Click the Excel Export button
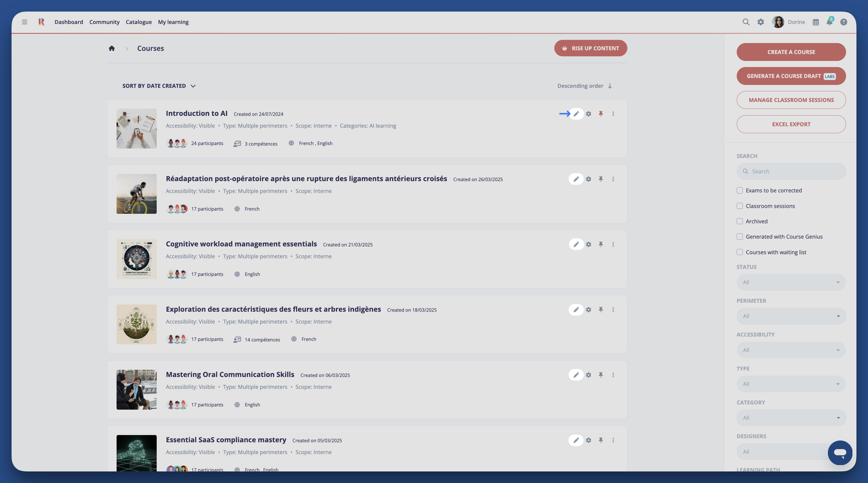This screenshot has height=483, width=868. pyautogui.click(x=791, y=124)
